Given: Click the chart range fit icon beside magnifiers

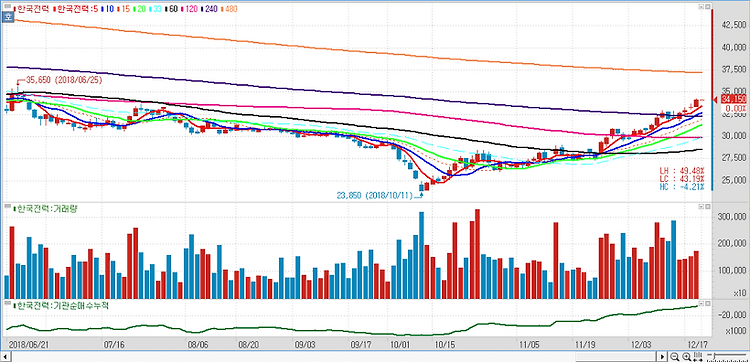Looking at the screenshot, I should [697, 357].
